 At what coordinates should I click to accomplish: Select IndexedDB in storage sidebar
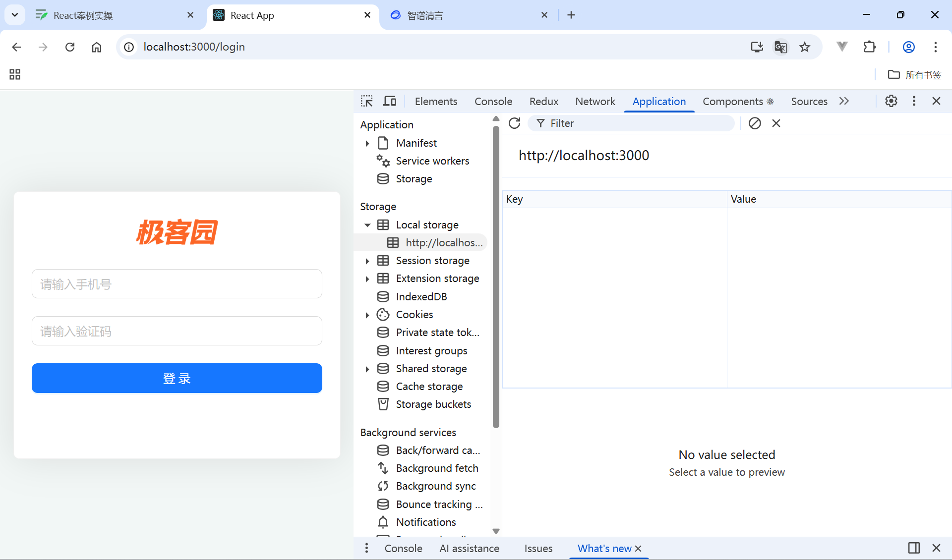421,296
